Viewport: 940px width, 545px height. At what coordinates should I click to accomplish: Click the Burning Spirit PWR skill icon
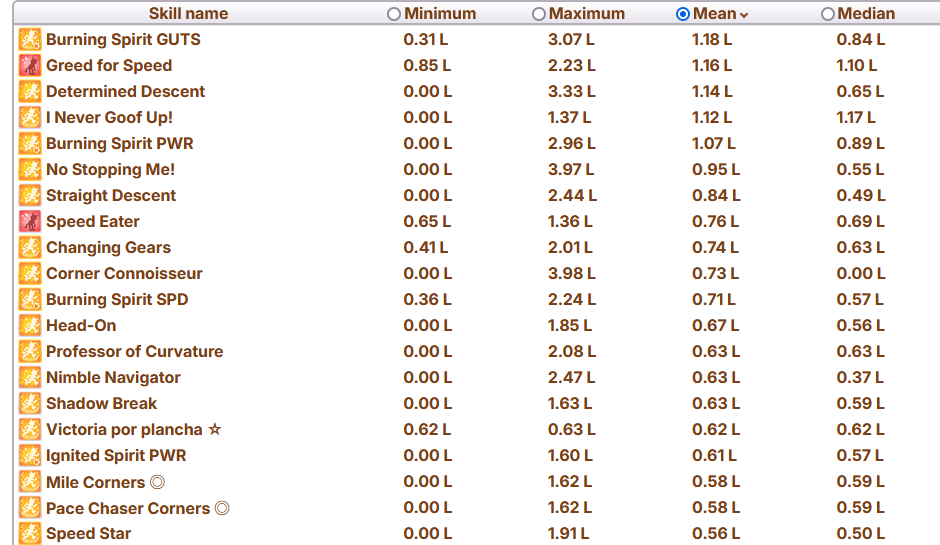point(30,143)
